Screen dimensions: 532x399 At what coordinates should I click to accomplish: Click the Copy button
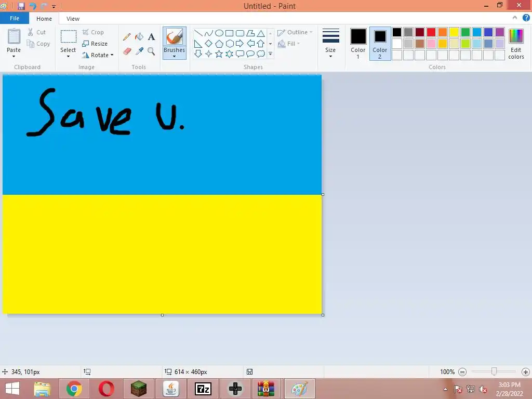coord(38,44)
